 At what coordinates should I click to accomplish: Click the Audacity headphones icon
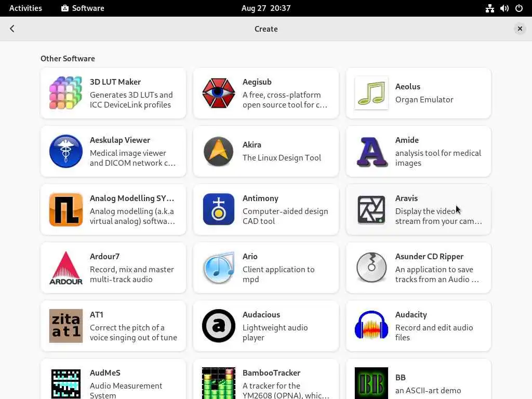(x=371, y=325)
